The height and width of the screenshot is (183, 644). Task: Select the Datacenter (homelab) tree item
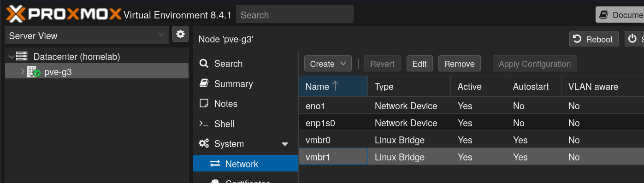(96, 57)
